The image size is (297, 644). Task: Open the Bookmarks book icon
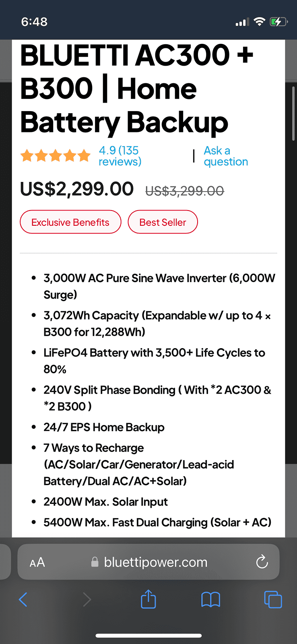[210, 600]
